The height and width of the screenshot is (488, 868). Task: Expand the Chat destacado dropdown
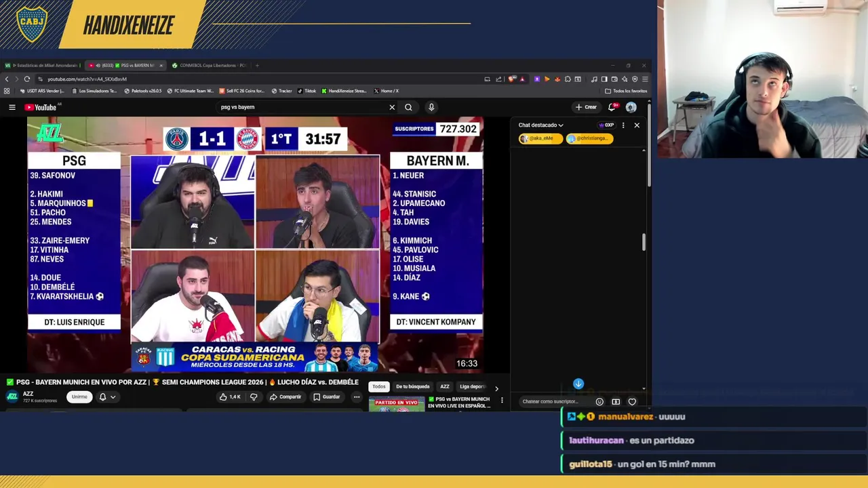pyautogui.click(x=540, y=125)
